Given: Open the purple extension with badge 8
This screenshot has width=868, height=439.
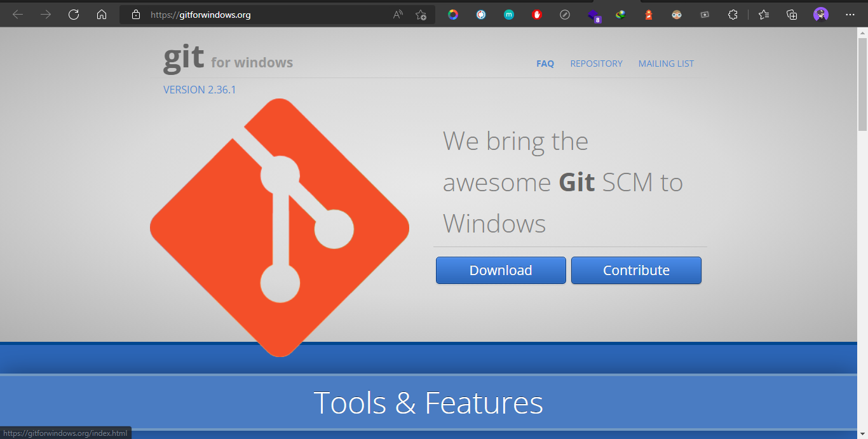Looking at the screenshot, I should click(x=593, y=15).
